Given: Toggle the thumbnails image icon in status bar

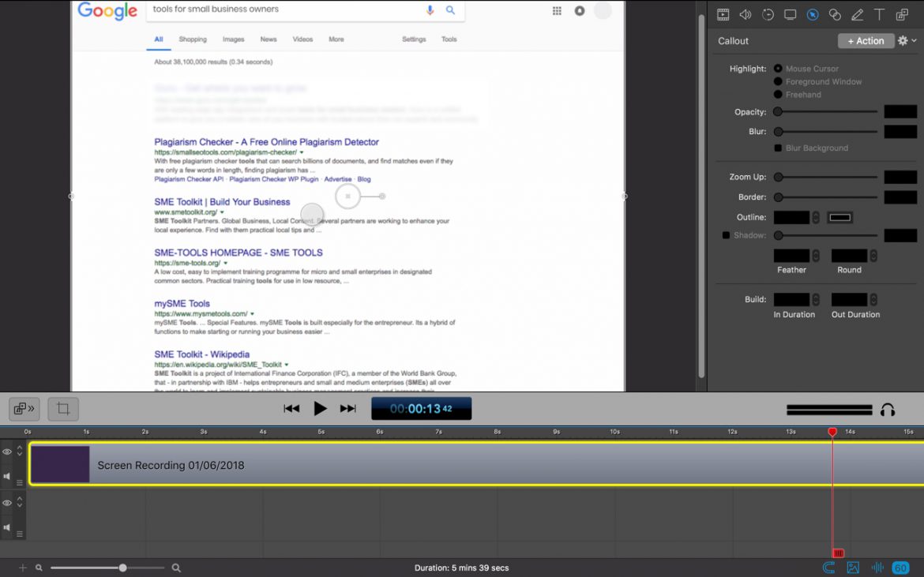Looking at the screenshot, I should 853,568.
